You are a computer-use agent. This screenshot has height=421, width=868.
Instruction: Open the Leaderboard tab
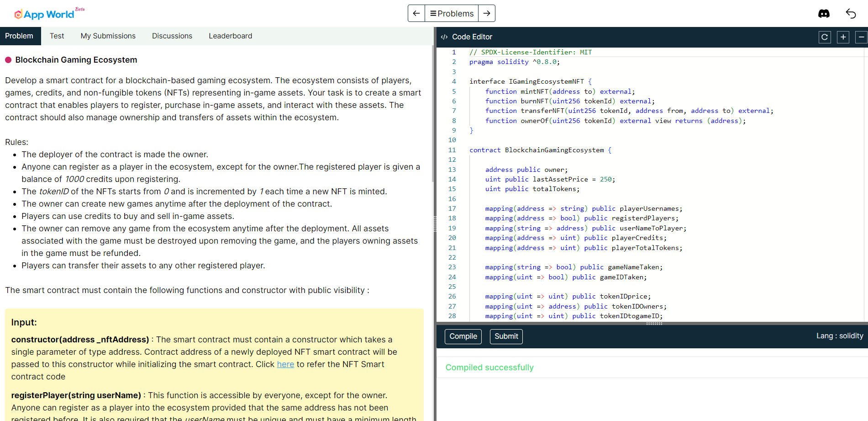pyautogui.click(x=231, y=36)
